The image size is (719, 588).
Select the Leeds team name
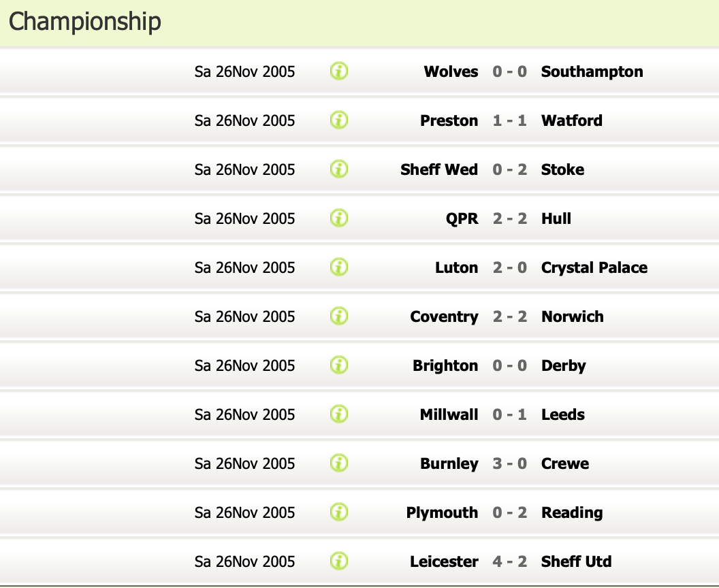click(x=562, y=414)
